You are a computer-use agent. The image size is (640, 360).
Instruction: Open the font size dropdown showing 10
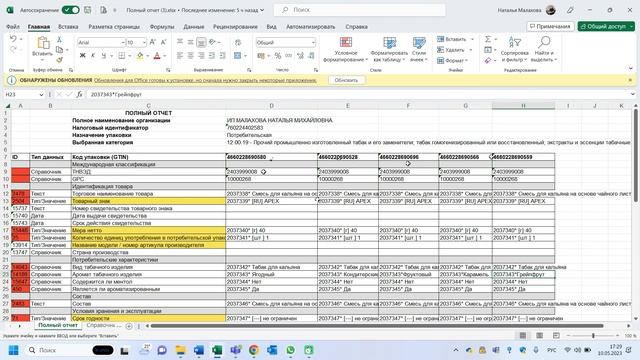[x=144, y=42]
